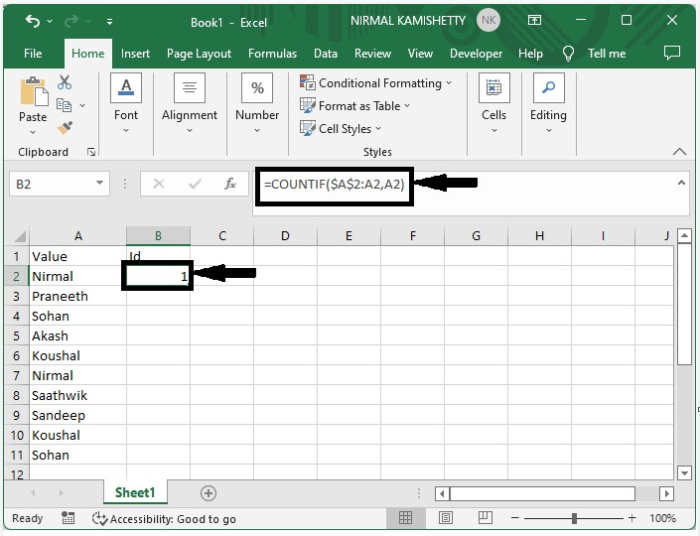The image size is (700, 536).
Task: Open the Undo history dropdown arrow
Action: (50, 21)
